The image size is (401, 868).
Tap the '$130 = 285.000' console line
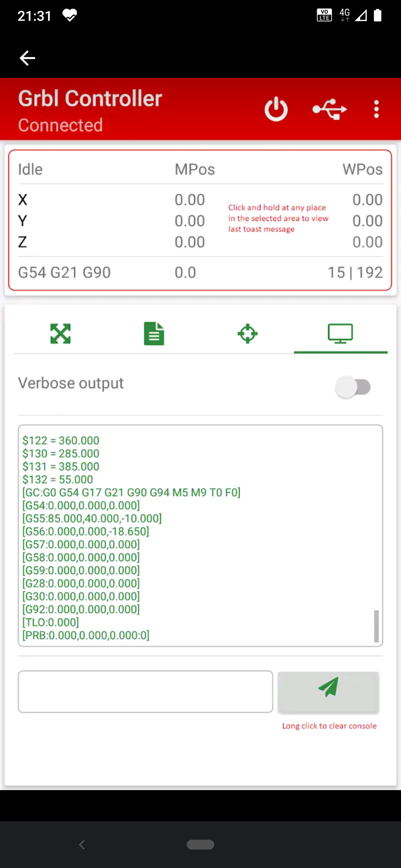pos(61,453)
